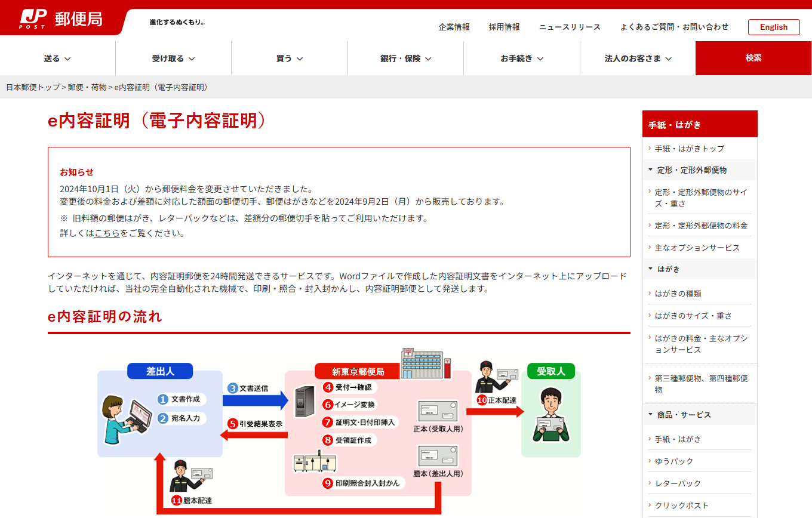Viewport: 812px width, 518px height.
Task: Click the JP POST 郵便局 logo
Action: point(61,19)
